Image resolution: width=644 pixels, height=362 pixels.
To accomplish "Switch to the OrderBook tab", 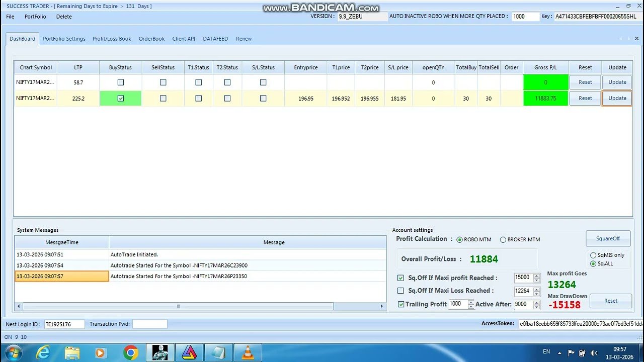I will point(151,38).
